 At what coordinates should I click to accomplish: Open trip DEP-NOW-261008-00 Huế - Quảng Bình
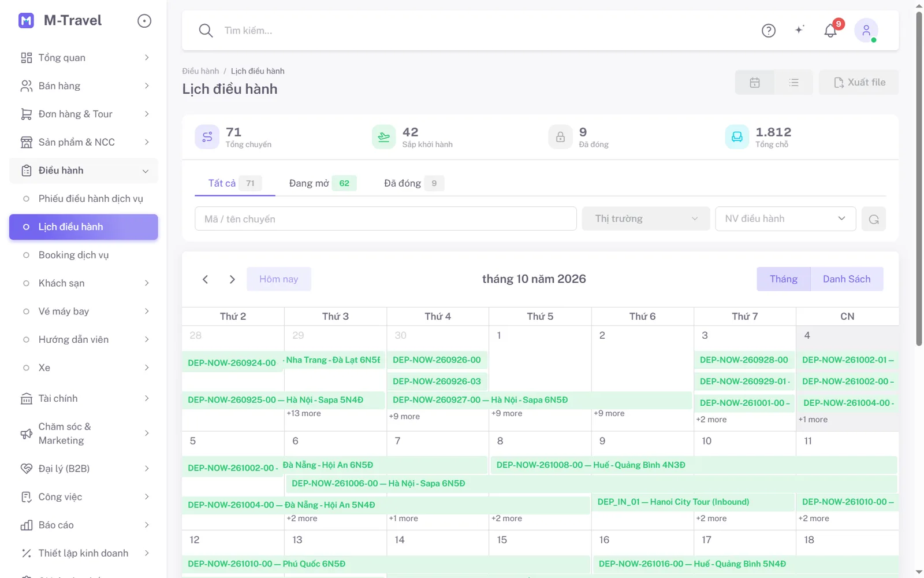(694, 465)
